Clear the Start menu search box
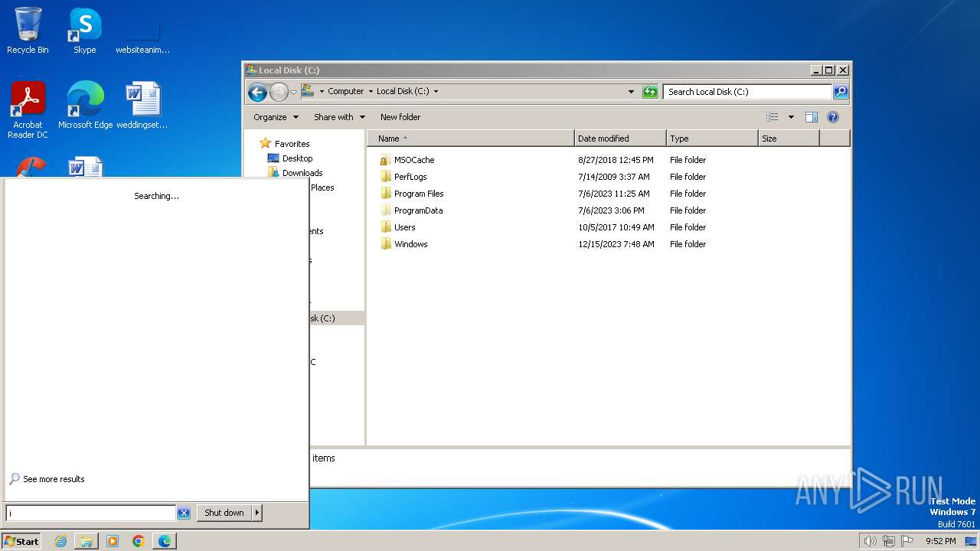The image size is (980, 551). 184,513
